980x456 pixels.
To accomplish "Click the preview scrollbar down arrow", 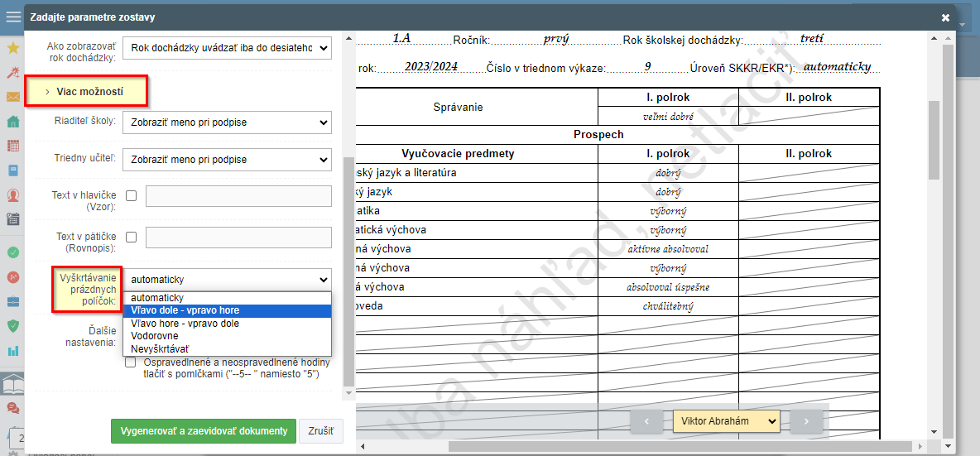I will (934, 432).
